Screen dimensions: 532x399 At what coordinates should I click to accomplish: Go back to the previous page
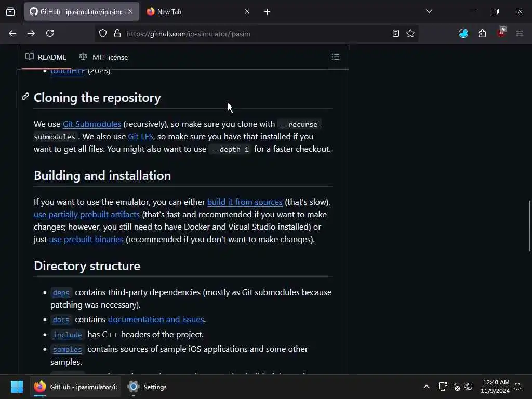[x=12, y=34]
